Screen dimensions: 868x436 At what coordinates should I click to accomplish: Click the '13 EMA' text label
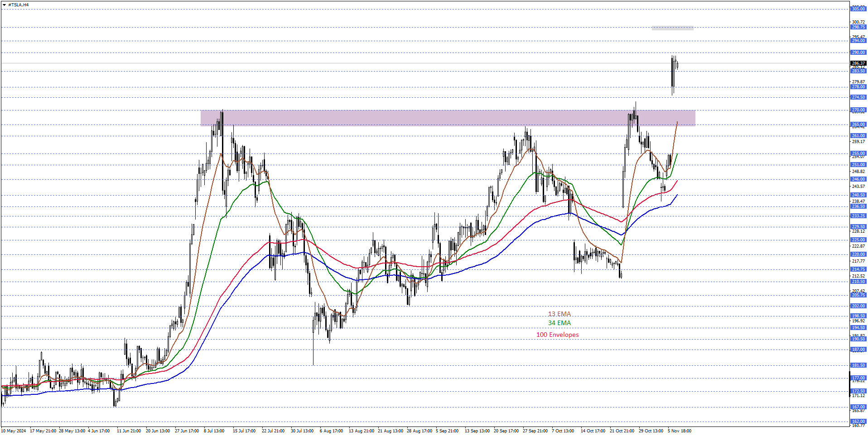click(x=559, y=314)
